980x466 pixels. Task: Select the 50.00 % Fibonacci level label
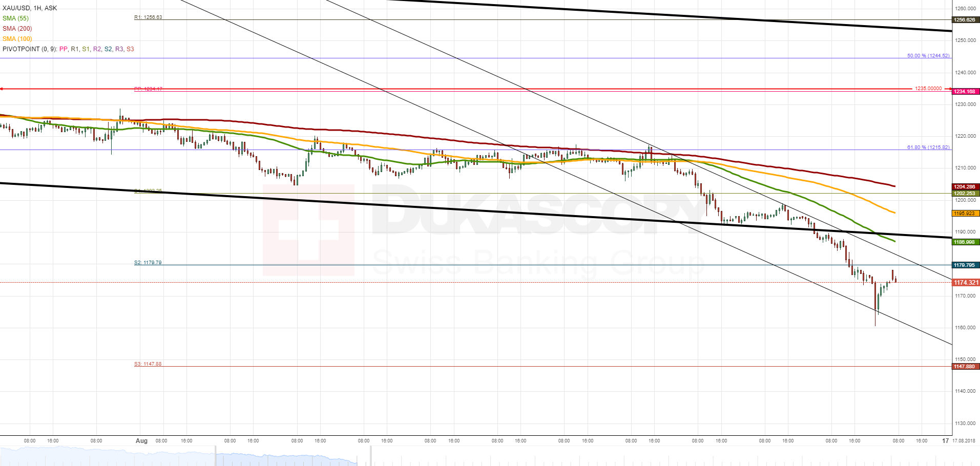(928, 56)
